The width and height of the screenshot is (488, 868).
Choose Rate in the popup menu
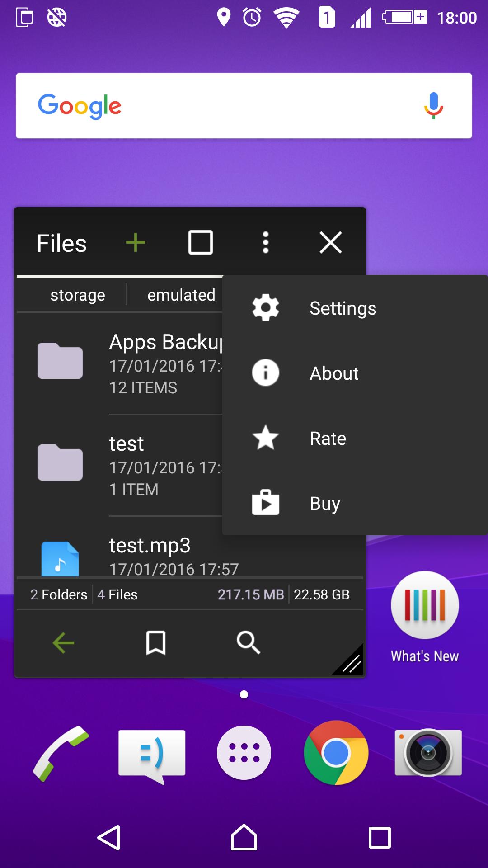click(x=328, y=439)
